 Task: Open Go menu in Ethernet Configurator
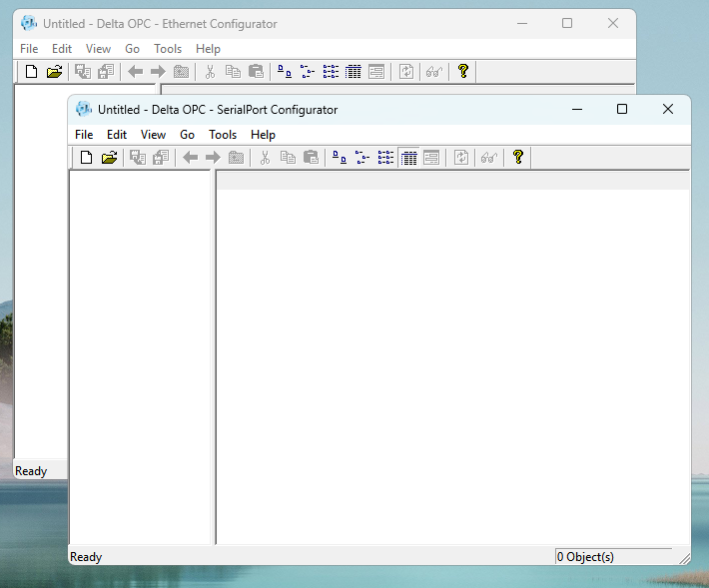[132, 49]
